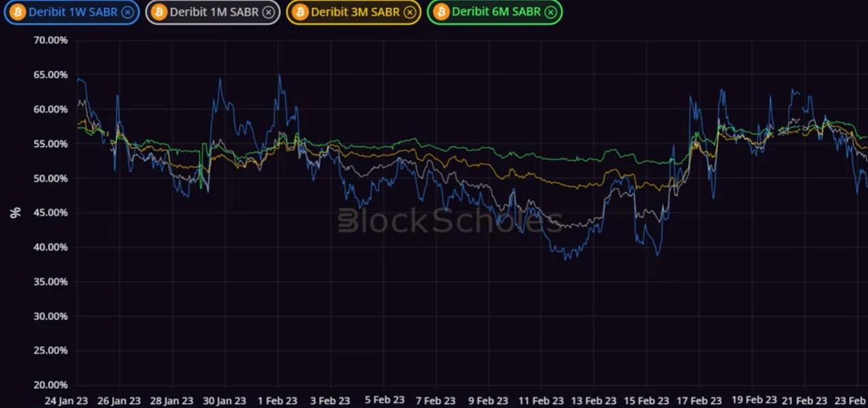Image resolution: width=868 pixels, height=408 pixels.
Task: Click the 19 Feb 23 date label
Action: click(x=754, y=400)
